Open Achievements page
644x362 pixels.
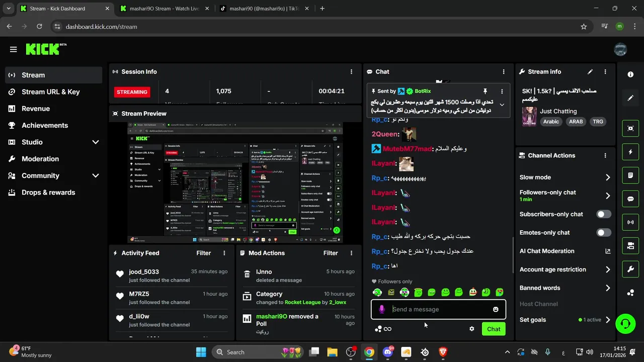click(x=54, y=125)
